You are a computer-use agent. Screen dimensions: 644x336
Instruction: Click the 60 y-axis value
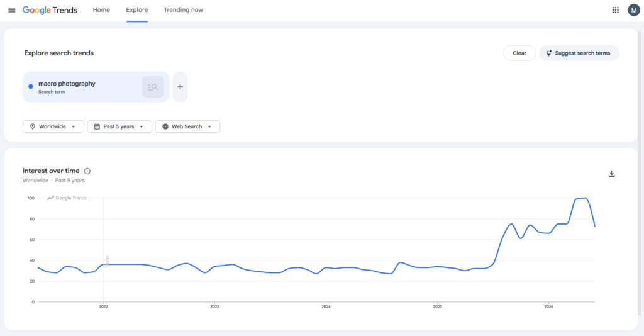click(32, 240)
